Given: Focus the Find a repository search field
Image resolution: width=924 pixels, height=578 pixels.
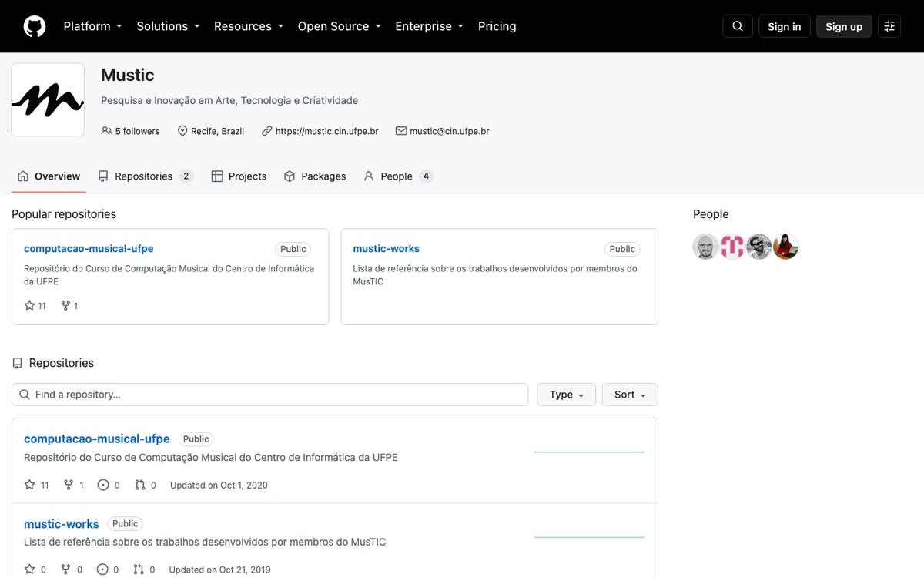Looking at the screenshot, I should coord(269,395).
